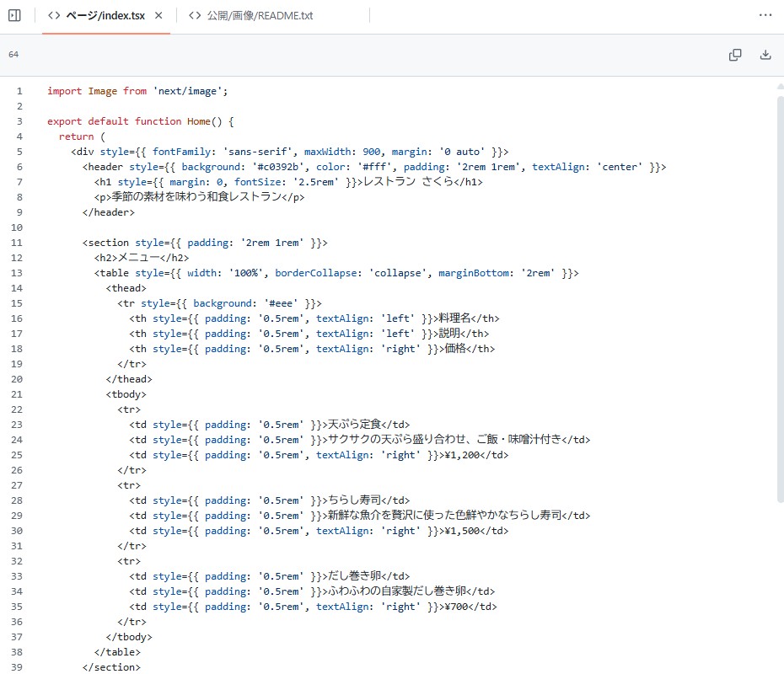This screenshot has height=674, width=784.
Task: Click the description 新鮮な魚介を贅沢に使った
Action: coord(390,515)
